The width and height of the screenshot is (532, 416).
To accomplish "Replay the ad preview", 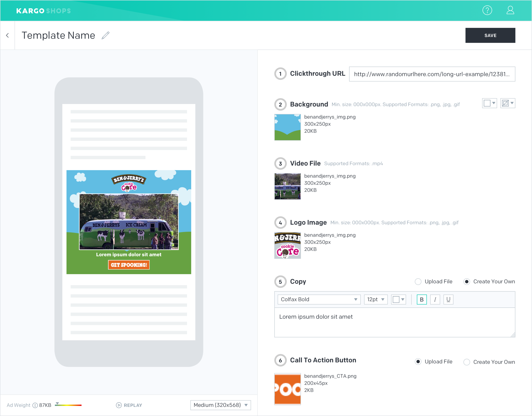I will (x=129, y=405).
